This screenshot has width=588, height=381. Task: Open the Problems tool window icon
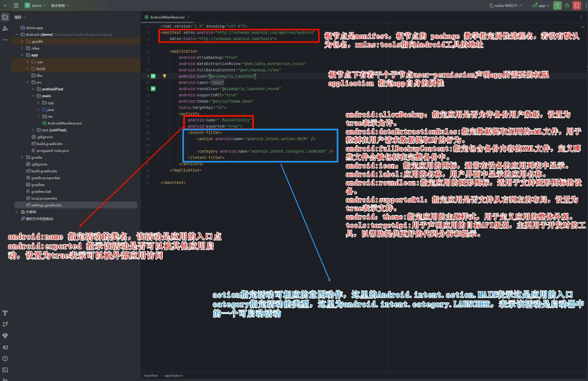[5, 359]
